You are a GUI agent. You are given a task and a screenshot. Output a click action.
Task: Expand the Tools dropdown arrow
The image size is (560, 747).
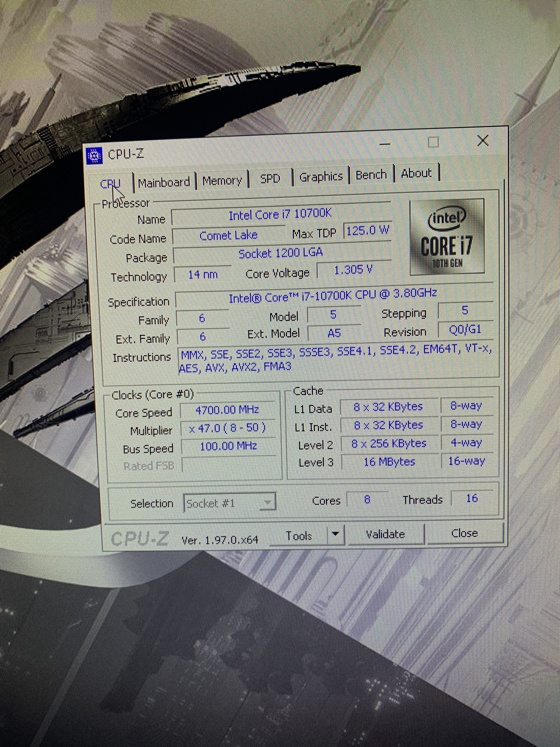pyautogui.click(x=336, y=534)
